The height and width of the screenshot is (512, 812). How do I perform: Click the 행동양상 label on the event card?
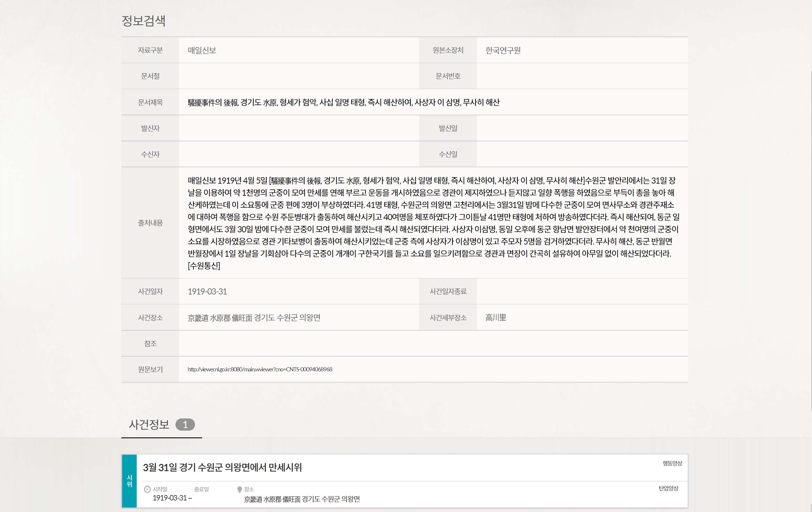(x=672, y=463)
